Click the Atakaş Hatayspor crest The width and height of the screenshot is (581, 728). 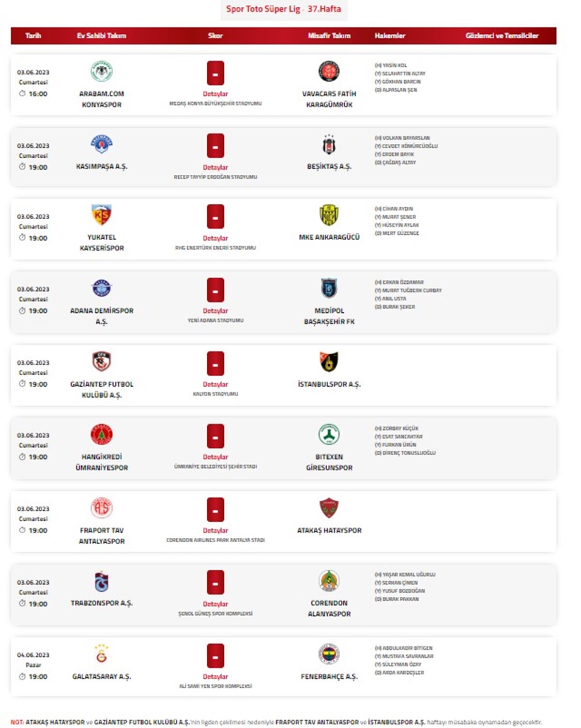329,508
